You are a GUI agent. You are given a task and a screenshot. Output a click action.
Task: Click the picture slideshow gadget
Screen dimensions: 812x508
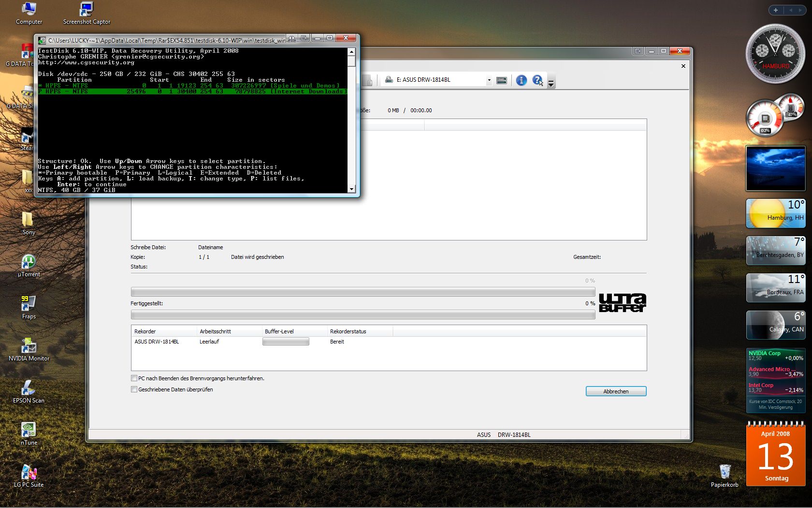[776, 168]
